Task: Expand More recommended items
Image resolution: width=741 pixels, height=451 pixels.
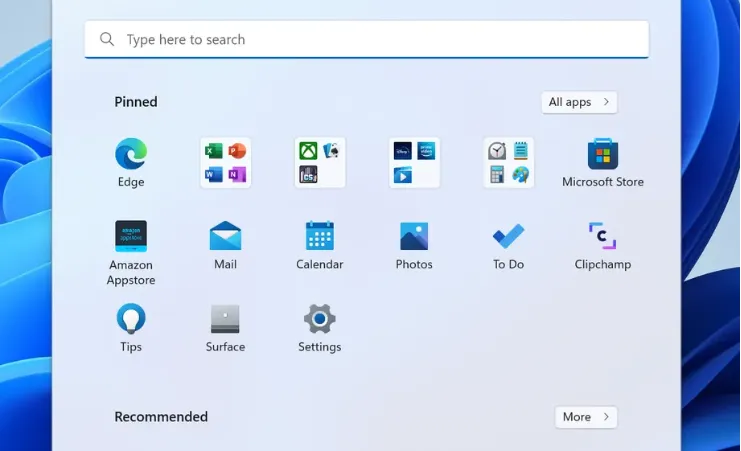Action: [x=586, y=417]
